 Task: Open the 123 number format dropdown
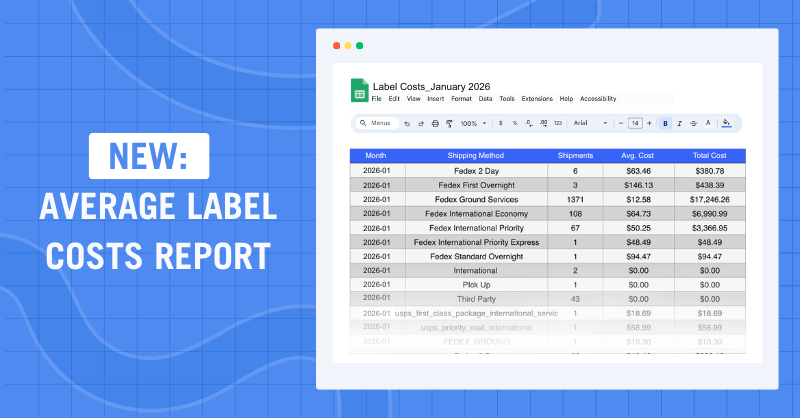click(556, 123)
